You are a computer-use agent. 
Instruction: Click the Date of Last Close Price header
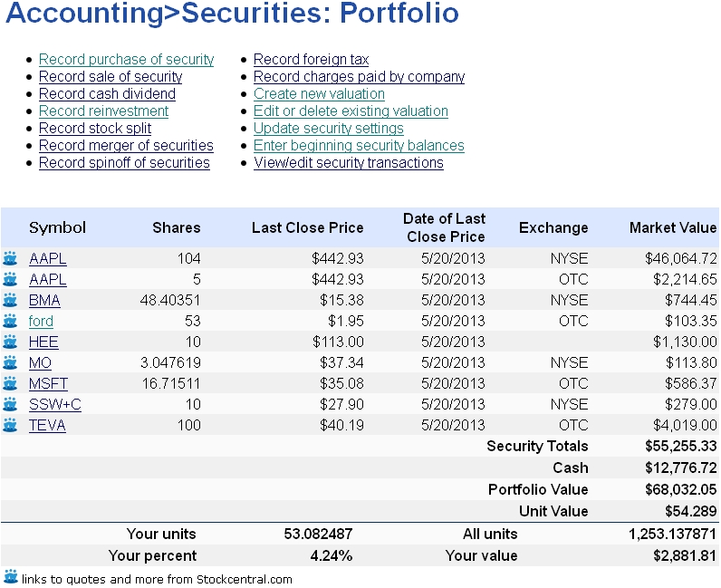[x=445, y=227]
